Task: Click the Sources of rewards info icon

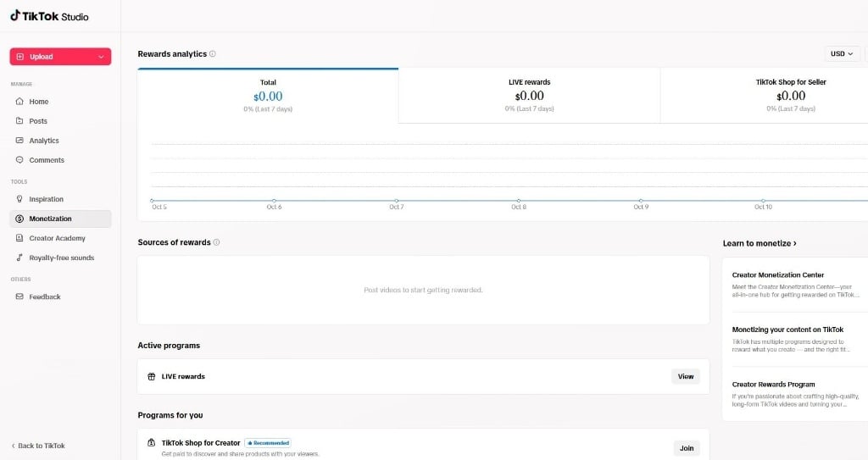Action: [x=216, y=242]
